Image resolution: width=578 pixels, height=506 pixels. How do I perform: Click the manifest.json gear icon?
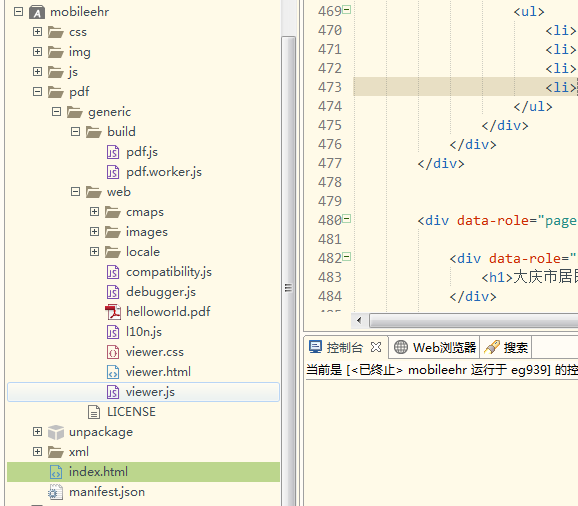point(56,492)
